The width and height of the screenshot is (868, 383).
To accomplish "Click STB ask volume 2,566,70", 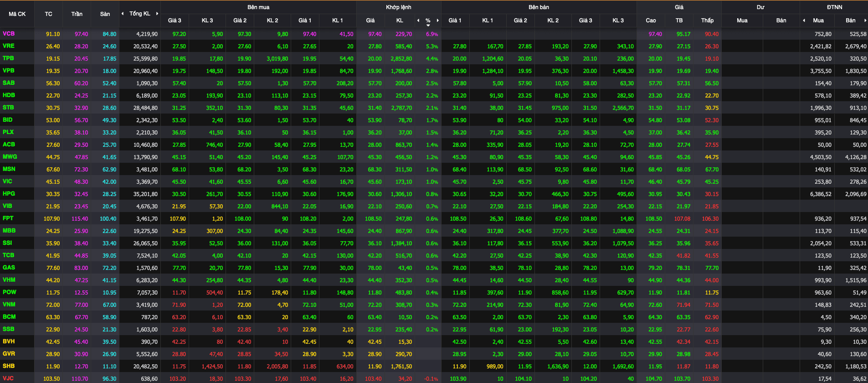I will click(x=623, y=108).
